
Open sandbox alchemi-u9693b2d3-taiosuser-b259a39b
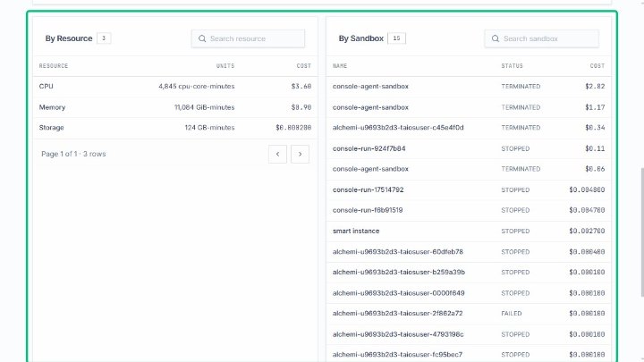tap(399, 272)
